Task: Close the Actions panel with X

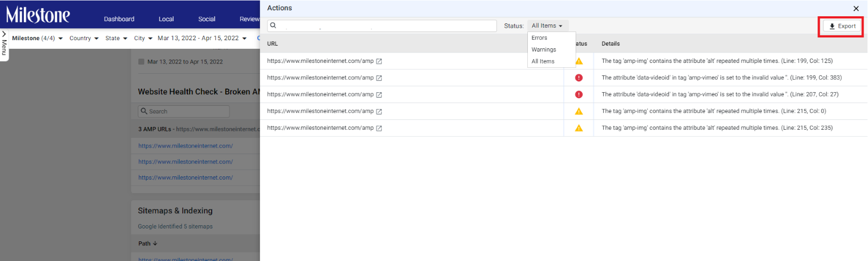Action: coord(856,9)
